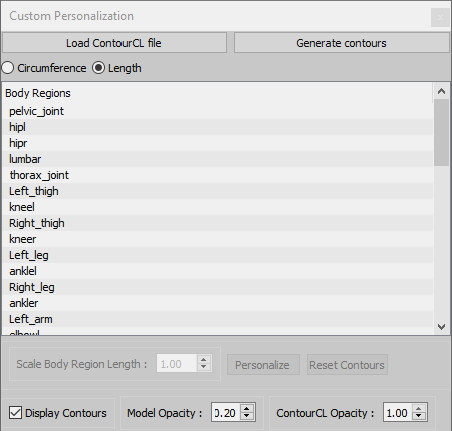Decrease Model Opacity with down arrow
Image resolution: width=452 pixels, height=431 pixels.
pos(247,416)
